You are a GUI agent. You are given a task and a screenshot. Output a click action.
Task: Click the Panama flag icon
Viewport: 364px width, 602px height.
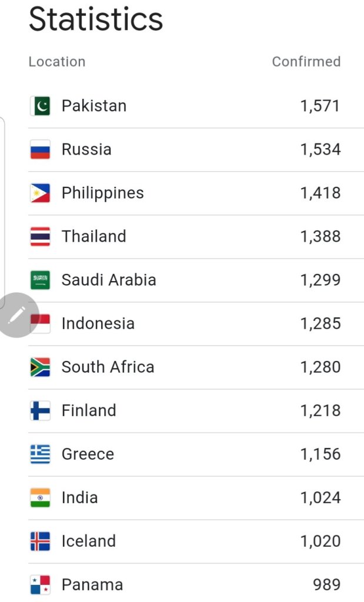click(x=40, y=584)
